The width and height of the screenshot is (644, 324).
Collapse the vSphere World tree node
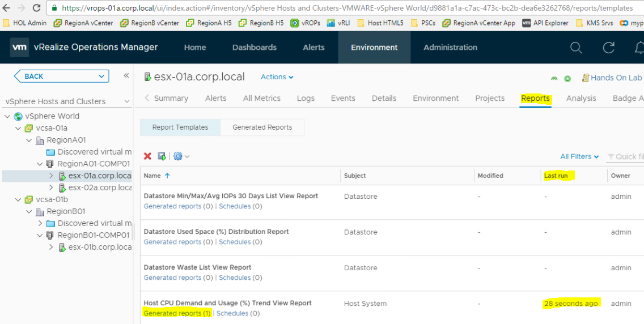point(7,117)
